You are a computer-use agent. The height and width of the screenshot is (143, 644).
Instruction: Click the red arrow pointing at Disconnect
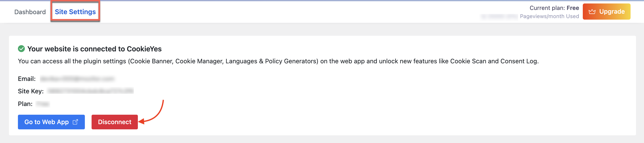151,112
